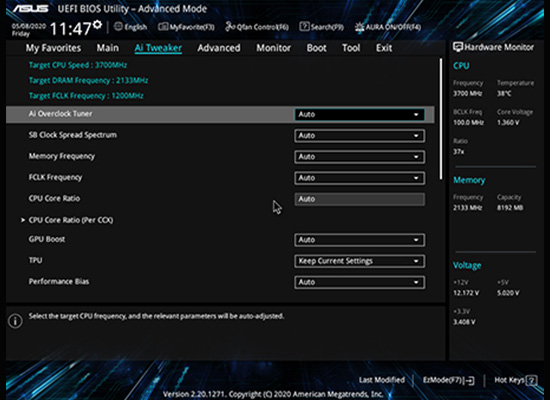Click the settings gear next to the clock
The width and height of the screenshot is (550, 400).
98,25
